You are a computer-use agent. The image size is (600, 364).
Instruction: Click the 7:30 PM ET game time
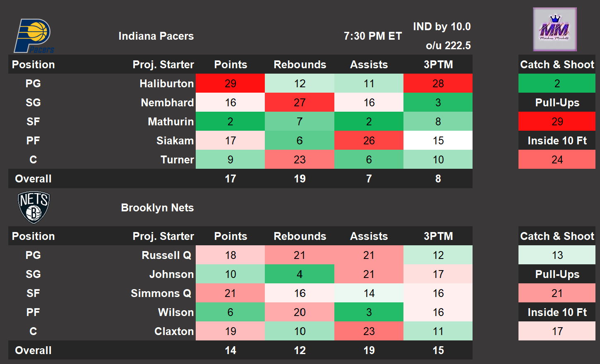pos(372,36)
